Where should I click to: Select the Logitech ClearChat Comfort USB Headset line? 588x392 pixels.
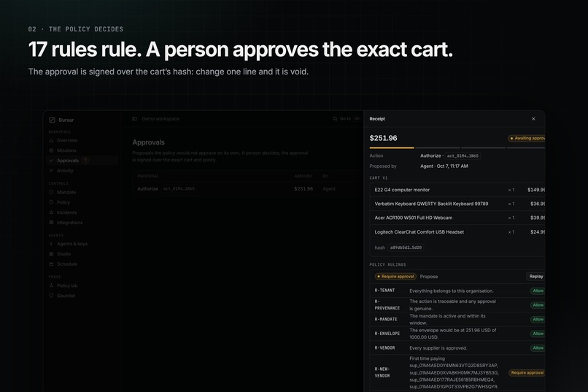click(x=457, y=232)
